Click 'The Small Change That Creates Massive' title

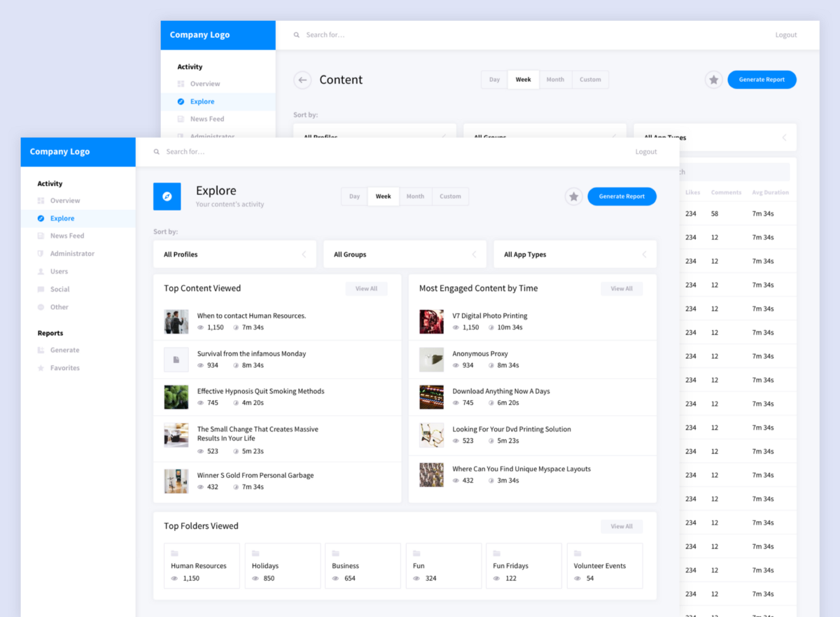258,430
